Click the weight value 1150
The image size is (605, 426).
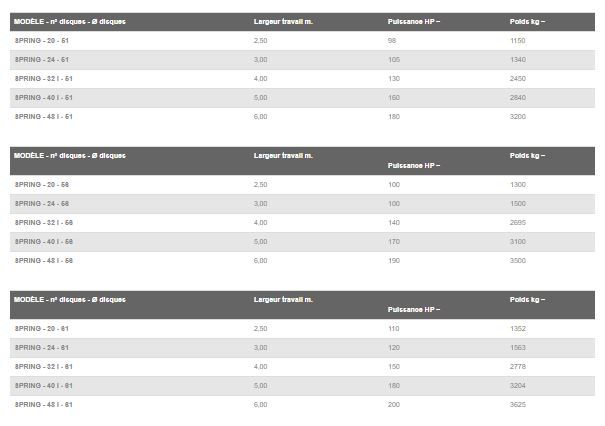(517, 40)
